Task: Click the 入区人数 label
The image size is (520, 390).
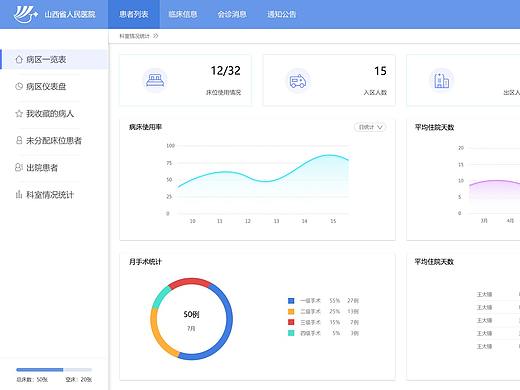Action: 375,92
